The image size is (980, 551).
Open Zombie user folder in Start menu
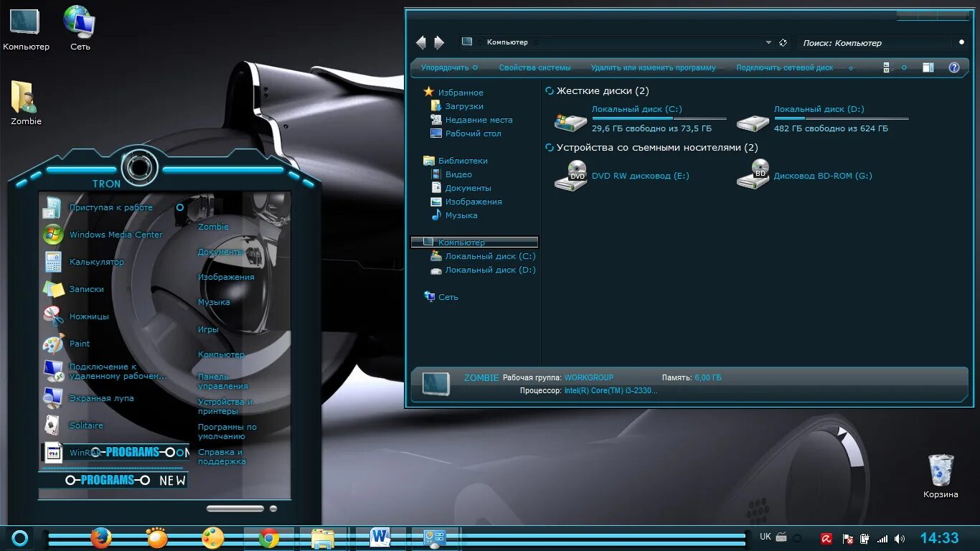213,227
